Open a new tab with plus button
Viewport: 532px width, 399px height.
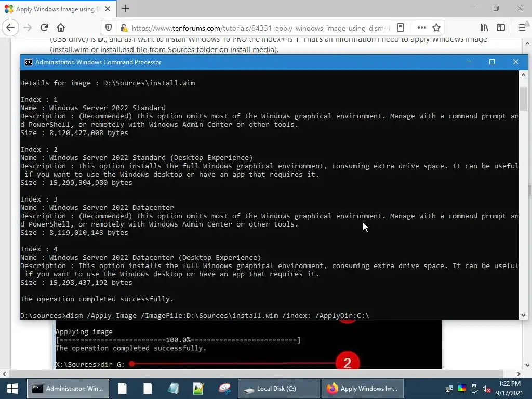click(125, 8)
